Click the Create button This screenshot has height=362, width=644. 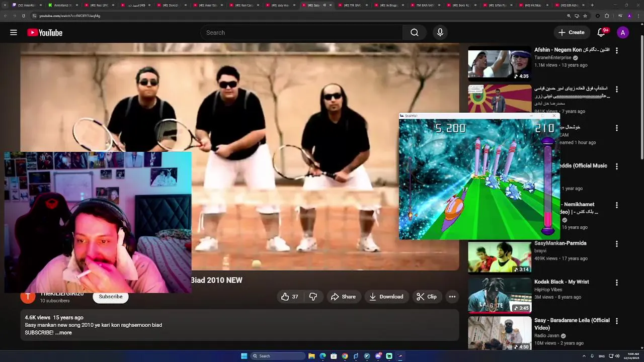pyautogui.click(x=571, y=33)
